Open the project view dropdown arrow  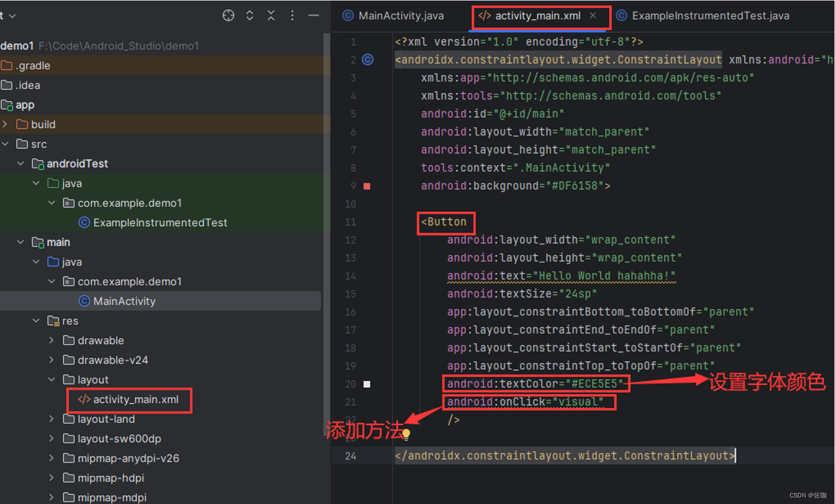[12, 16]
